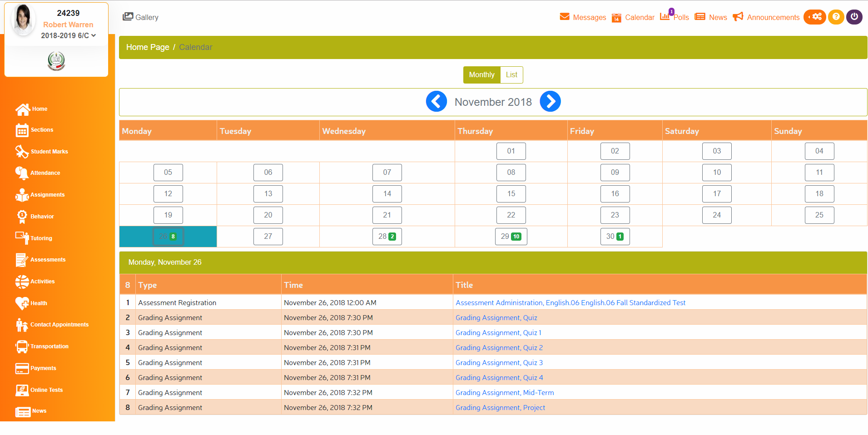The height and width of the screenshot is (435, 868).
Task: Select the Behavior badge icon in sidebar
Action: [x=22, y=216]
